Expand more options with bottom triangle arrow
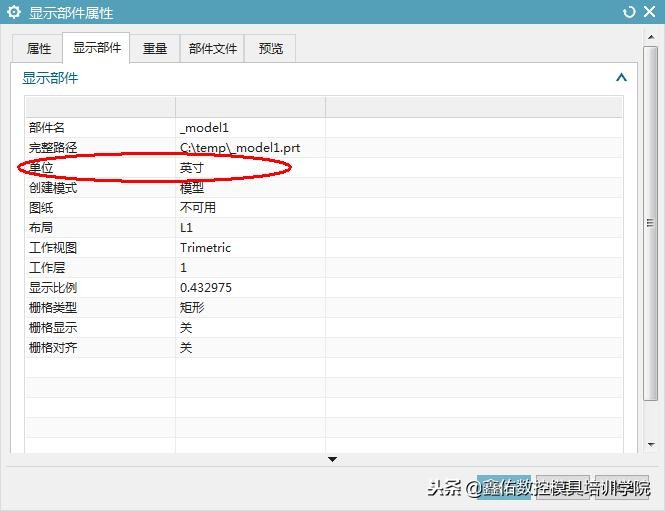Image resolution: width=665 pixels, height=511 pixels. (332, 459)
